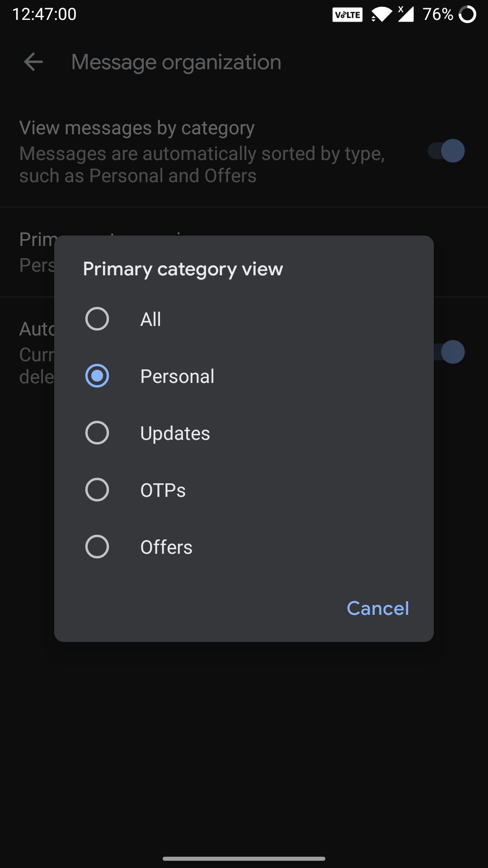488x868 pixels.
Task: Cancel the Primary category view dialog
Action: tap(378, 608)
